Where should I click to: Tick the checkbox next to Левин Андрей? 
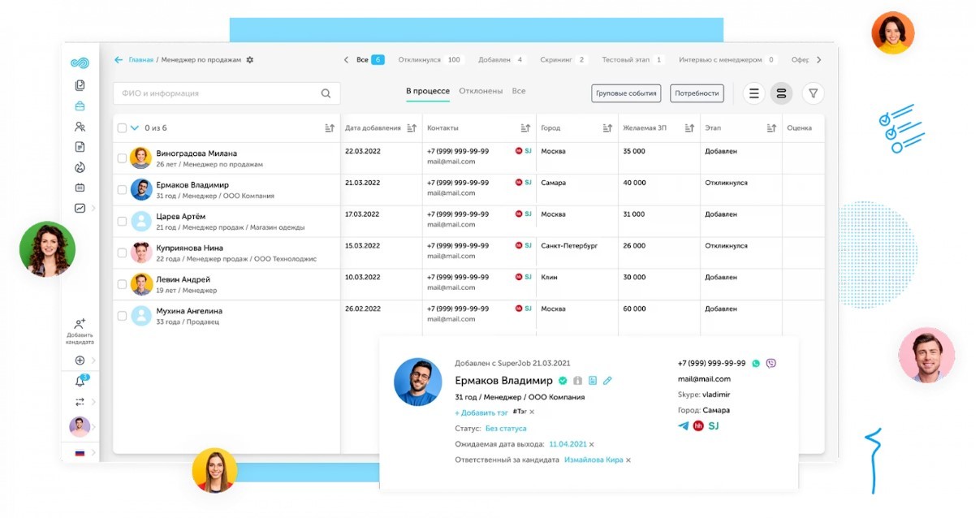click(x=122, y=285)
